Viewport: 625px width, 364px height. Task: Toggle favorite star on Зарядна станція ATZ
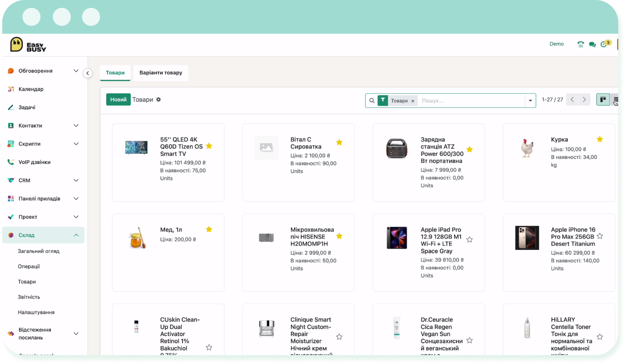(x=469, y=149)
